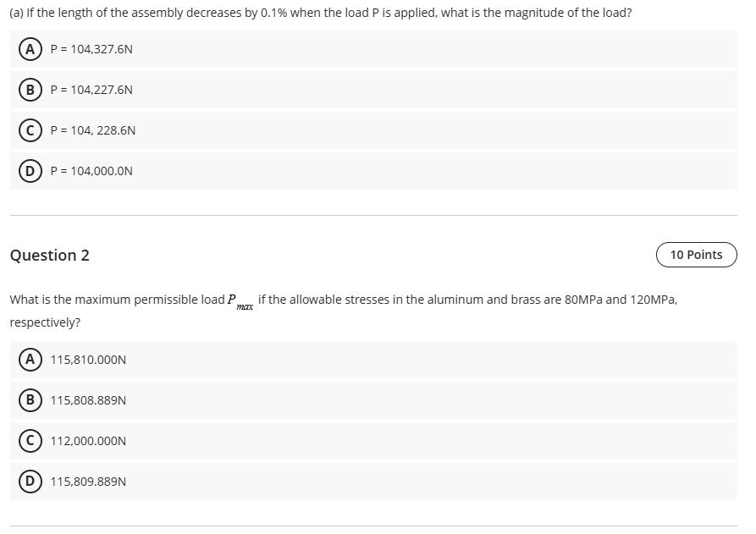Click the maximum permissible load question text
Image resolution: width=756 pixels, height=534 pixels.
click(339, 300)
